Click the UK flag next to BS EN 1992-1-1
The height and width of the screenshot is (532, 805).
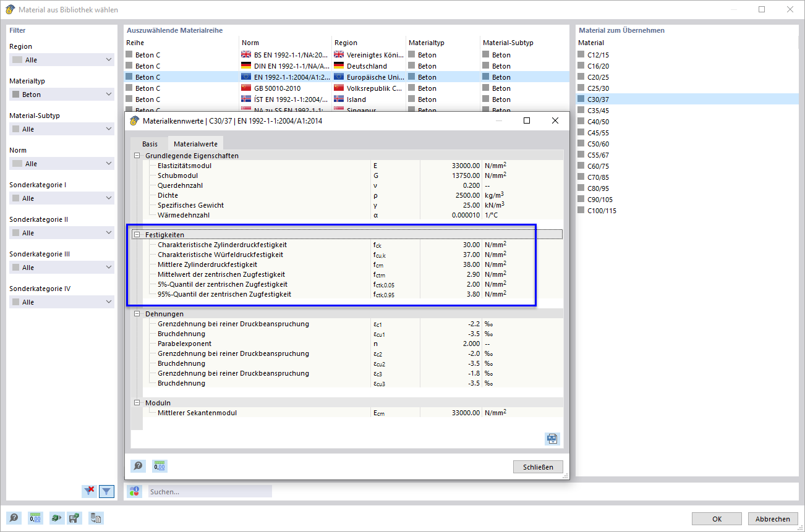pos(246,54)
